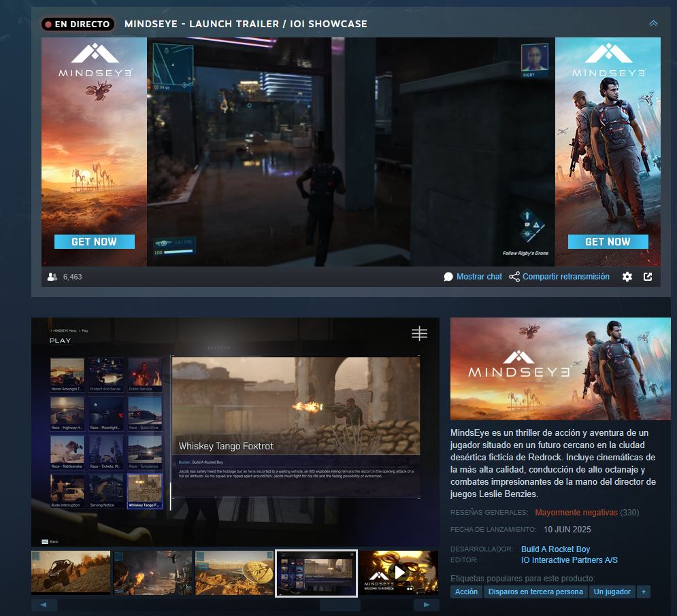Image resolution: width=677 pixels, height=616 pixels.
Task: Click the share broadcast icon
Action: [x=514, y=277]
